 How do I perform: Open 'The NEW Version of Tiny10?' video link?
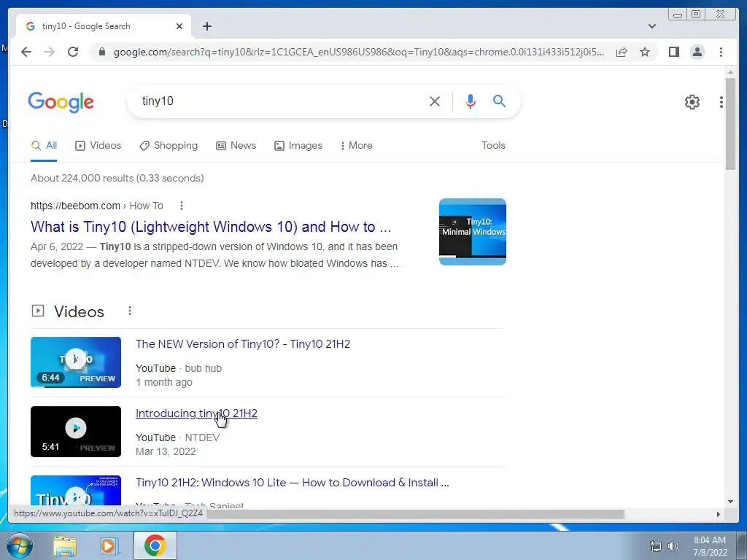click(x=242, y=344)
